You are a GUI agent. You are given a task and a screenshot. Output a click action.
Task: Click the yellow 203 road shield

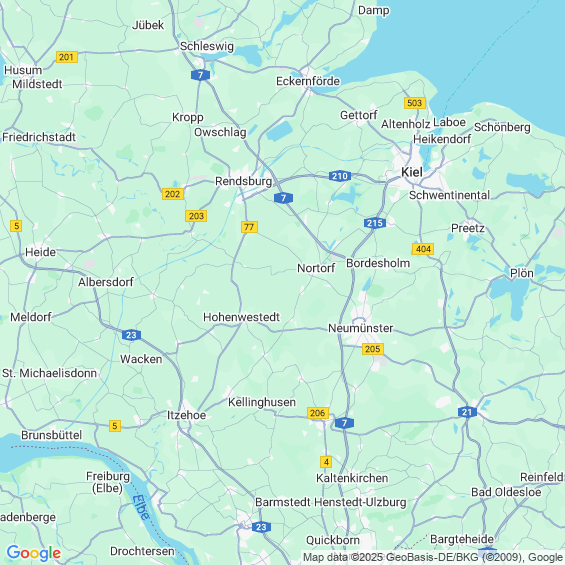(196, 216)
